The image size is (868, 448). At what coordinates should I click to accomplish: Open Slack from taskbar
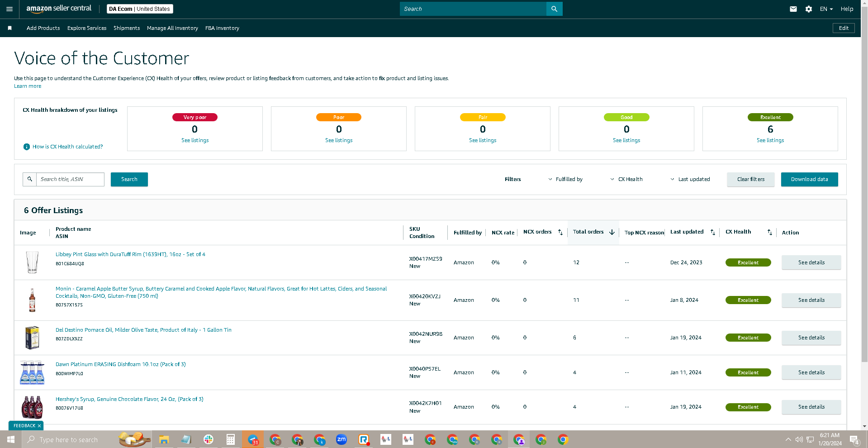209,439
